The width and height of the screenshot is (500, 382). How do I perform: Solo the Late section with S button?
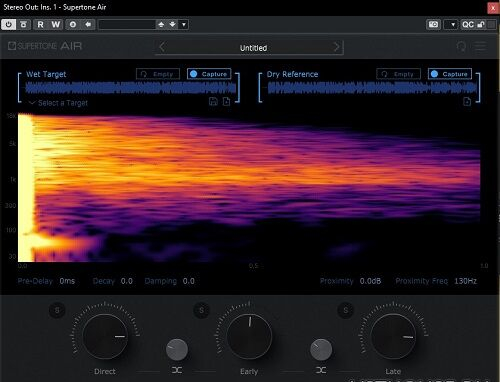[346, 310]
